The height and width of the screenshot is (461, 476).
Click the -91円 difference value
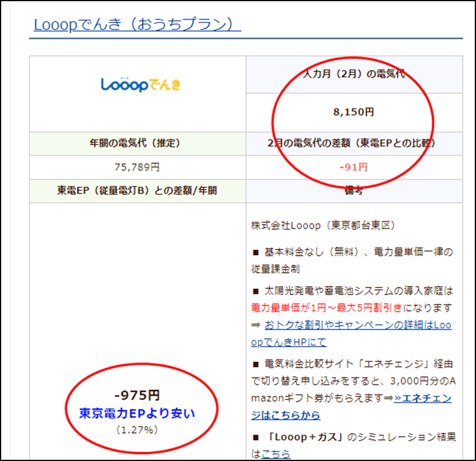click(353, 167)
